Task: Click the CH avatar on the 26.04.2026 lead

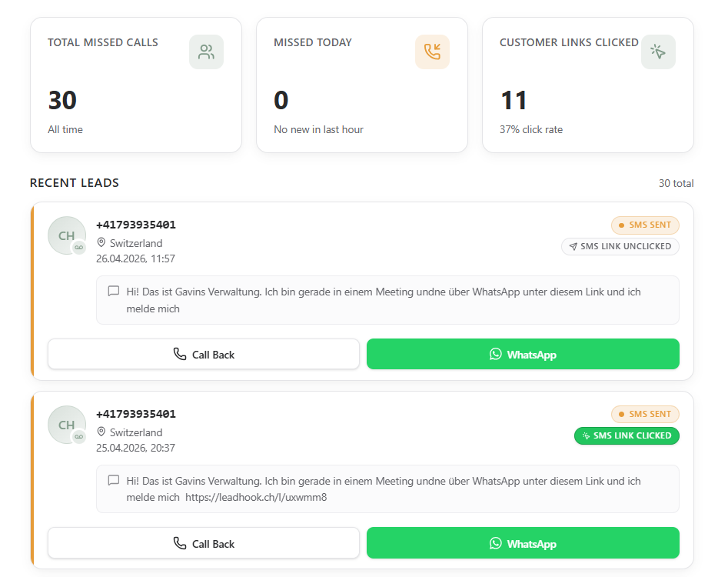Action: [67, 235]
